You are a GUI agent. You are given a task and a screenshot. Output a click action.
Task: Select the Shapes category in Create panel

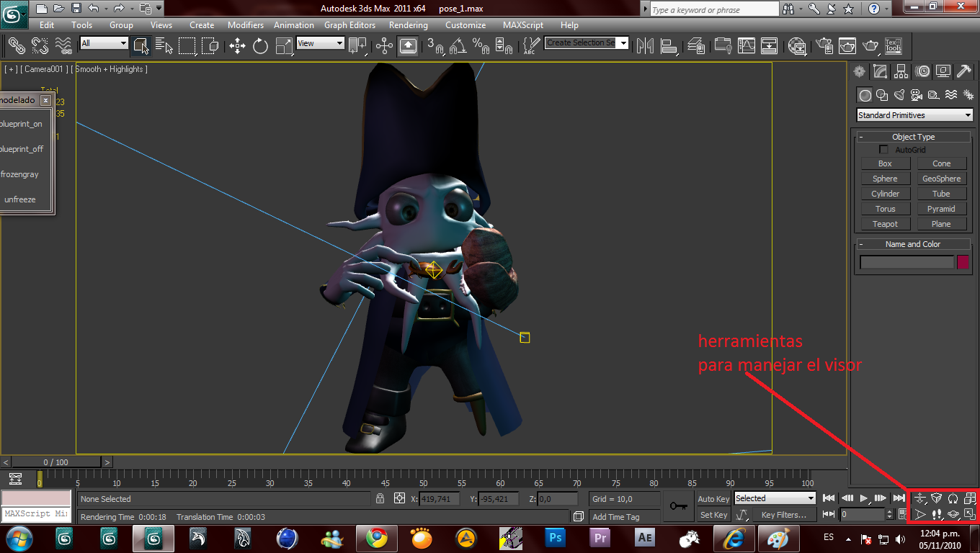click(x=882, y=95)
